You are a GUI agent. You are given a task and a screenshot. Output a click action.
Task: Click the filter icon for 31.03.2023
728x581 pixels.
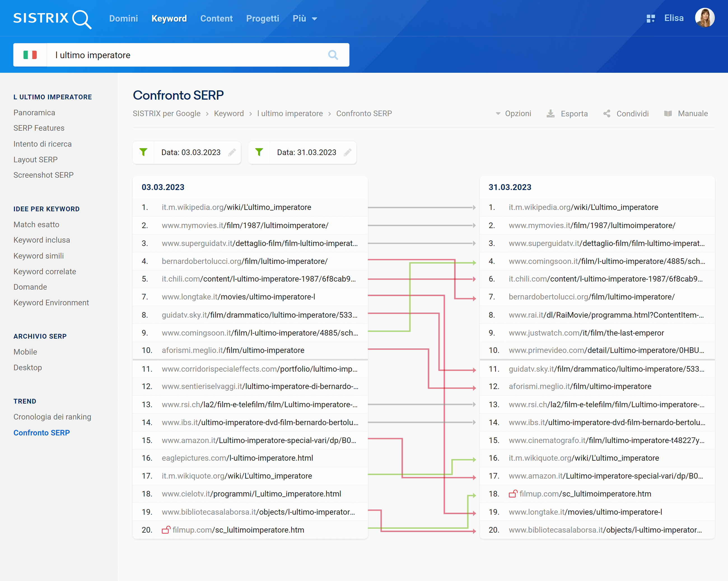click(x=259, y=152)
